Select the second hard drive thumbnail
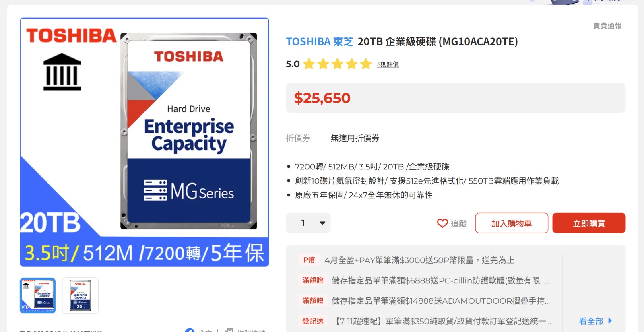644x332 pixels. [80, 295]
